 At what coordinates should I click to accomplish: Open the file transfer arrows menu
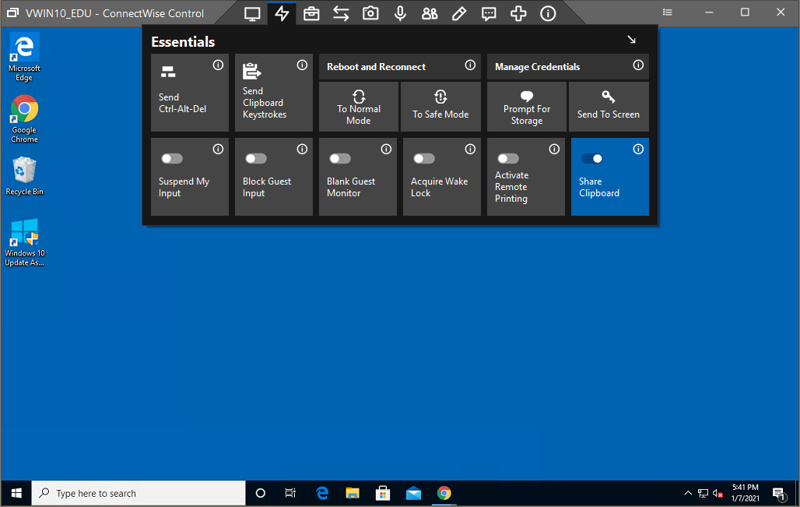pyautogui.click(x=341, y=14)
